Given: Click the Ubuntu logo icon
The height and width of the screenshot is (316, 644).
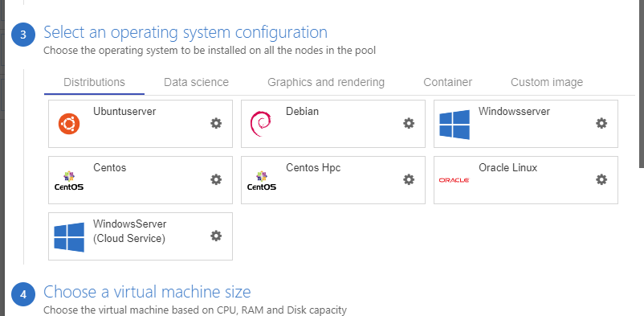Looking at the screenshot, I should point(69,124).
